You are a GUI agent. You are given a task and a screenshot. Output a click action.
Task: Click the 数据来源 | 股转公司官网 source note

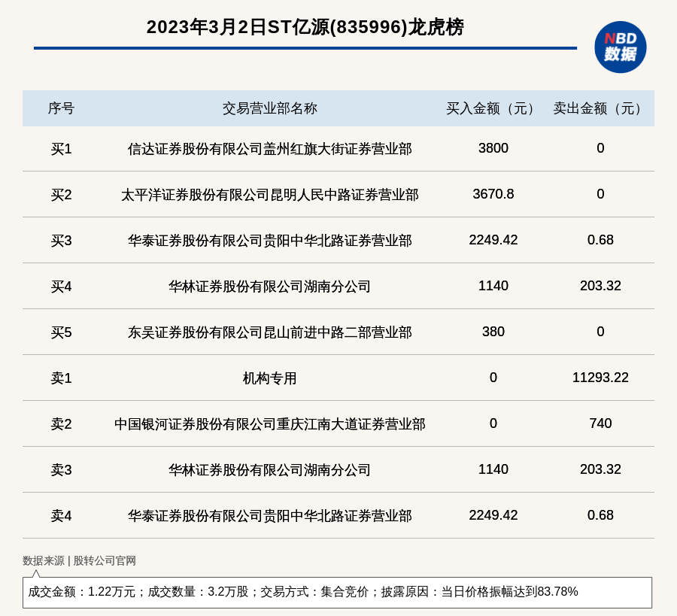point(79,560)
